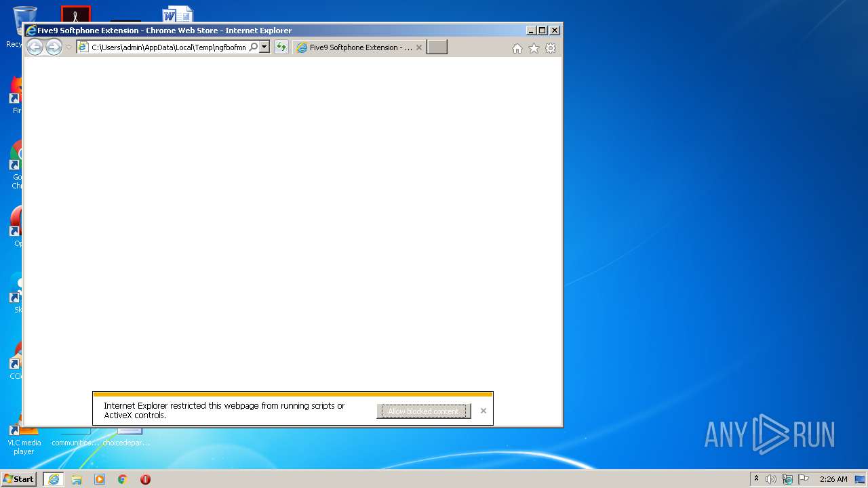
Task: Open a new blank tab
Action: coord(437,47)
